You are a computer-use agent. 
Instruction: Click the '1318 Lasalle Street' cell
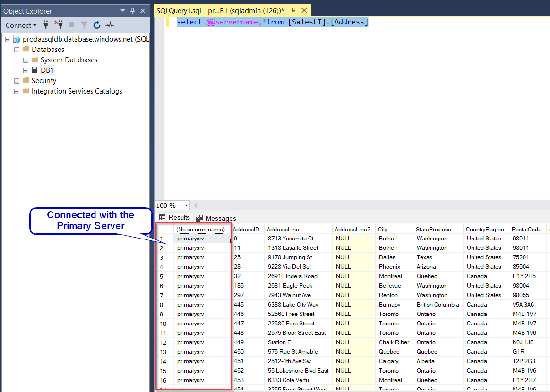[299, 248]
